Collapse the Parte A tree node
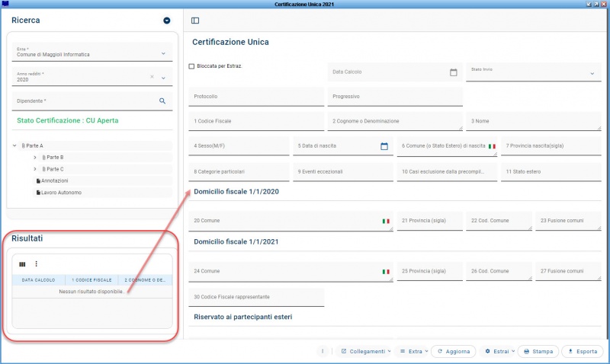The width and height of the screenshot is (610, 364). pyautogui.click(x=15, y=145)
